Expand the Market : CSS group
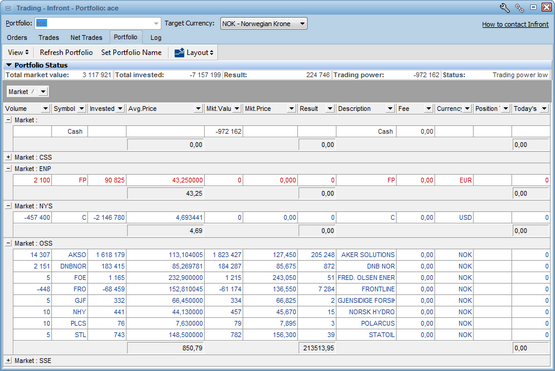The height and width of the screenshot is (371, 555). pos(8,157)
